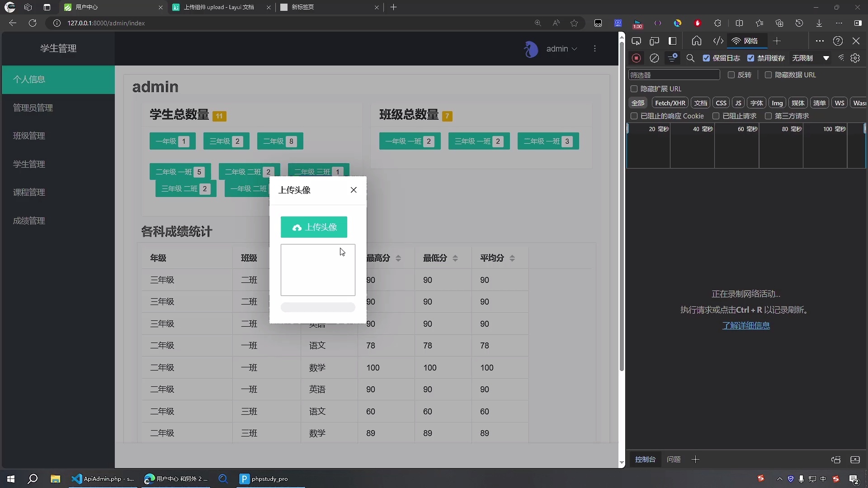Toggle device emulation mode in DevTools
The width and height of the screenshot is (868, 488).
coord(655,41)
